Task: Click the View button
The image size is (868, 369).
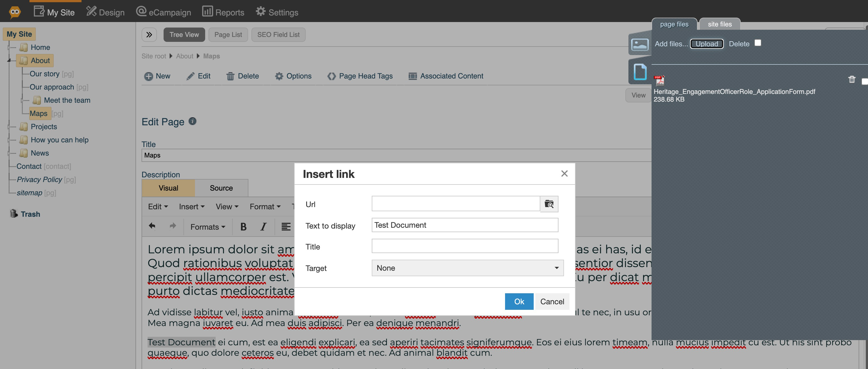Action: pos(638,95)
